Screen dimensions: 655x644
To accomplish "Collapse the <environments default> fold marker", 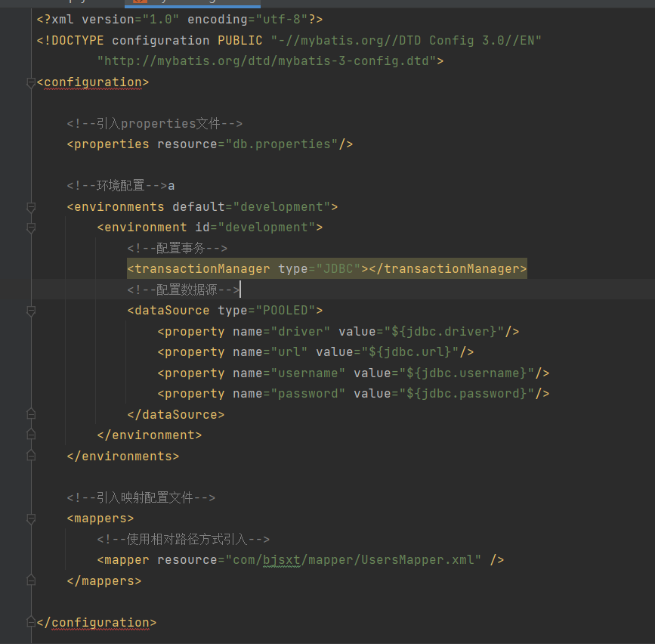I will click(x=30, y=207).
